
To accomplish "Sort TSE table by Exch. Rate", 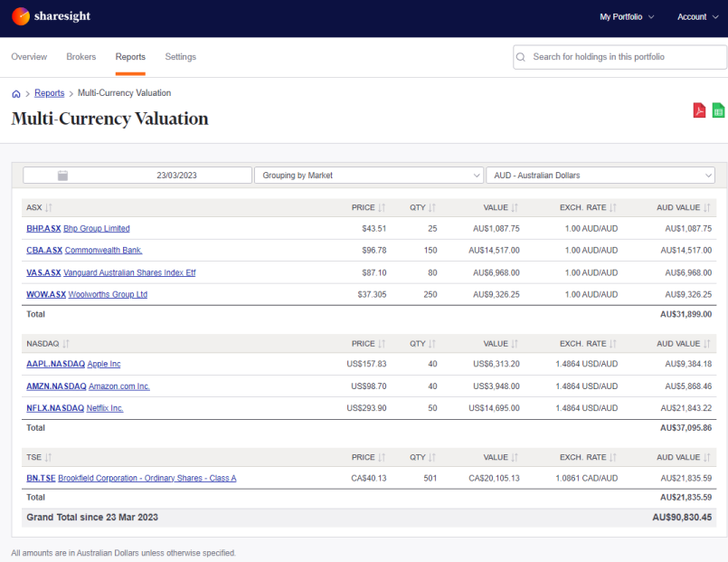I will pos(613,458).
